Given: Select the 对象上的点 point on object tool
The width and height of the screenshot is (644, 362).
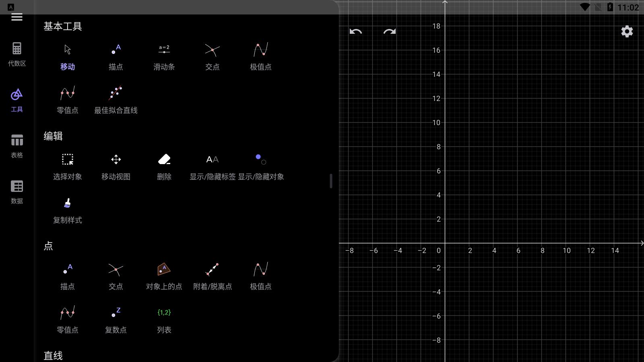Looking at the screenshot, I should [x=164, y=276].
